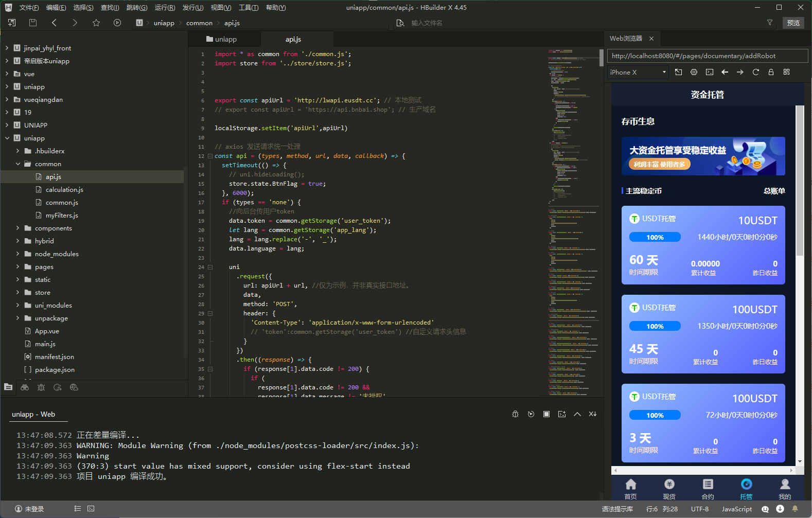Open the iPhone X device dropdown
The width and height of the screenshot is (812, 518).
coord(638,72)
